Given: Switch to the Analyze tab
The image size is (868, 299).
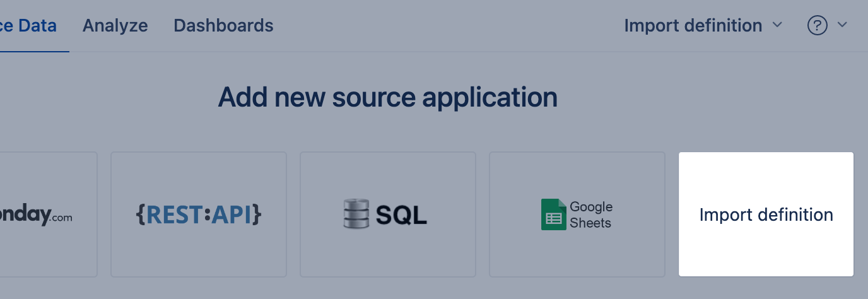Looking at the screenshot, I should 115,26.
